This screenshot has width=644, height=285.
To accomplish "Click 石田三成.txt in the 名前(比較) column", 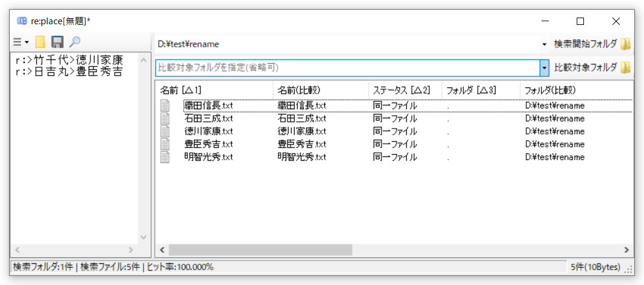I will click(x=301, y=119).
